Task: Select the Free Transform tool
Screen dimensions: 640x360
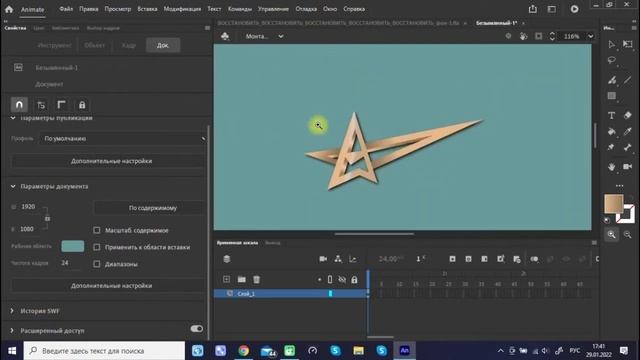Action: (x=627, y=44)
